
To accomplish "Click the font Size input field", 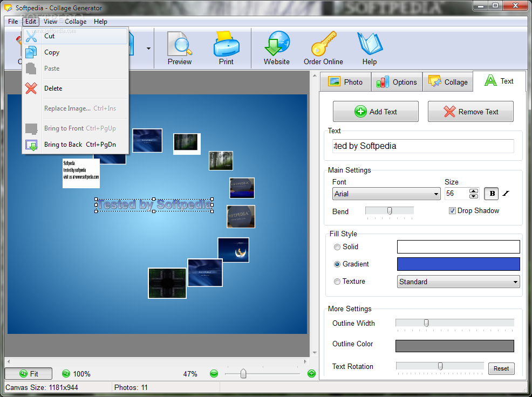I will [x=456, y=194].
